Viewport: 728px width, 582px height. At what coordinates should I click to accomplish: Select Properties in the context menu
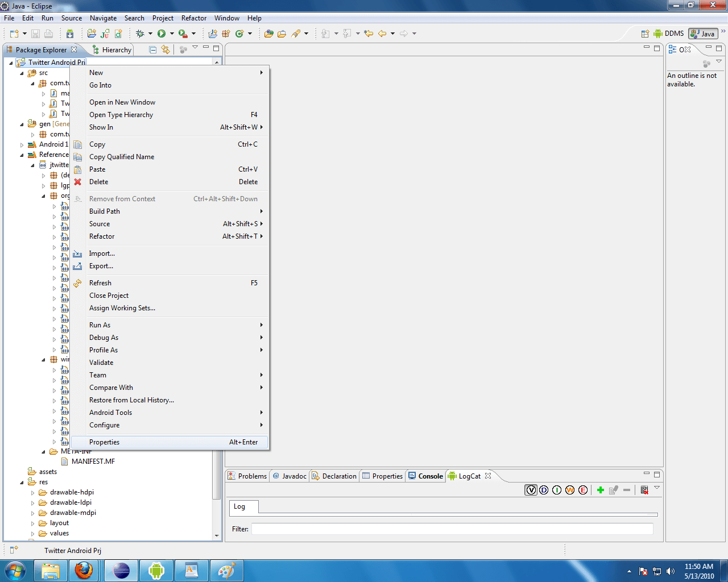click(169, 442)
